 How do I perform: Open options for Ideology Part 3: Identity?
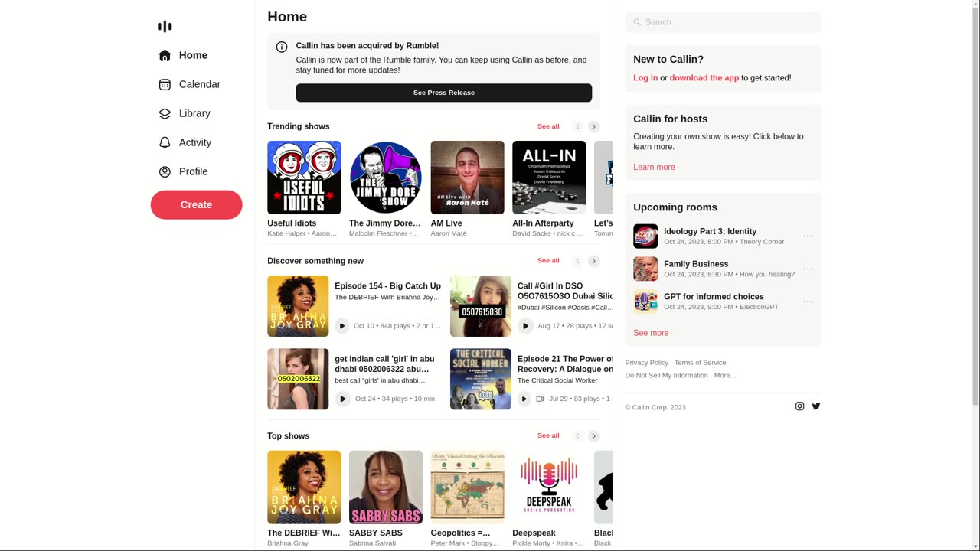tap(808, 236)
